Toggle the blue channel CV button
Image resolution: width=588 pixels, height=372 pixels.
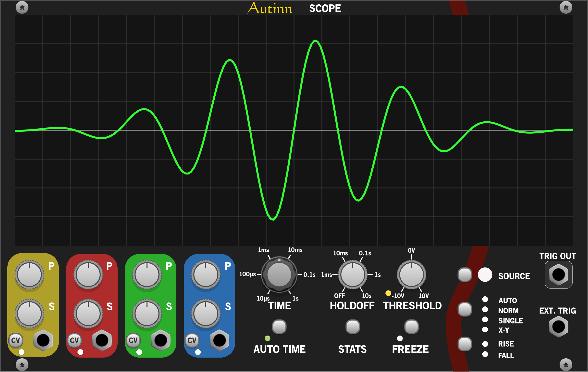(x=192, y=340)
